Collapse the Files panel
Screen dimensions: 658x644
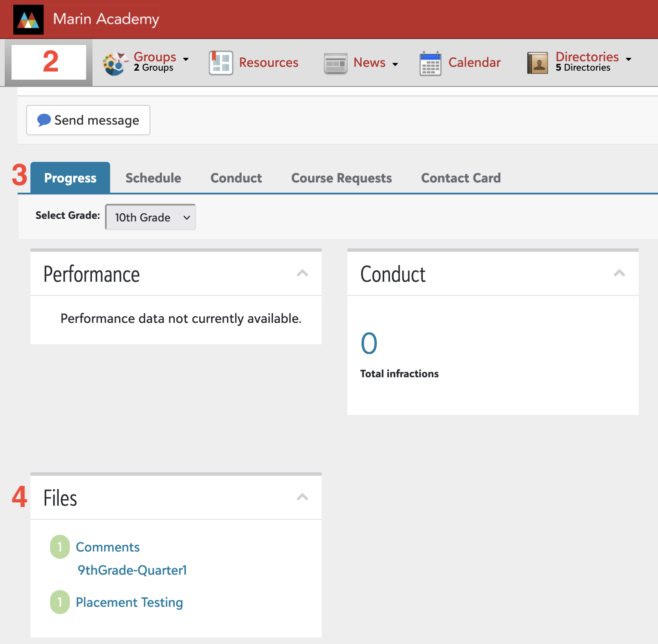(302, 497)
